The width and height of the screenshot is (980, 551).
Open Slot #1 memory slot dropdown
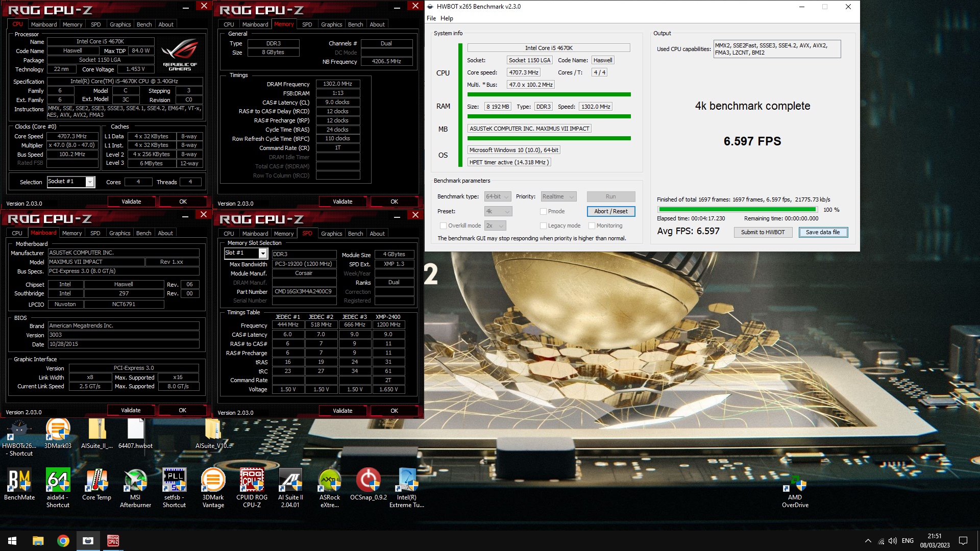246,253
